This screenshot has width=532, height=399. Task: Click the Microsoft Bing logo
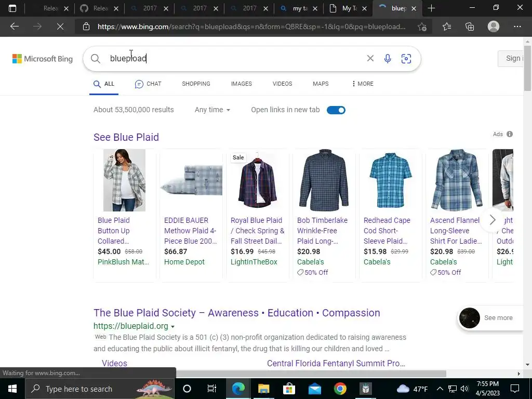(43, 59)
